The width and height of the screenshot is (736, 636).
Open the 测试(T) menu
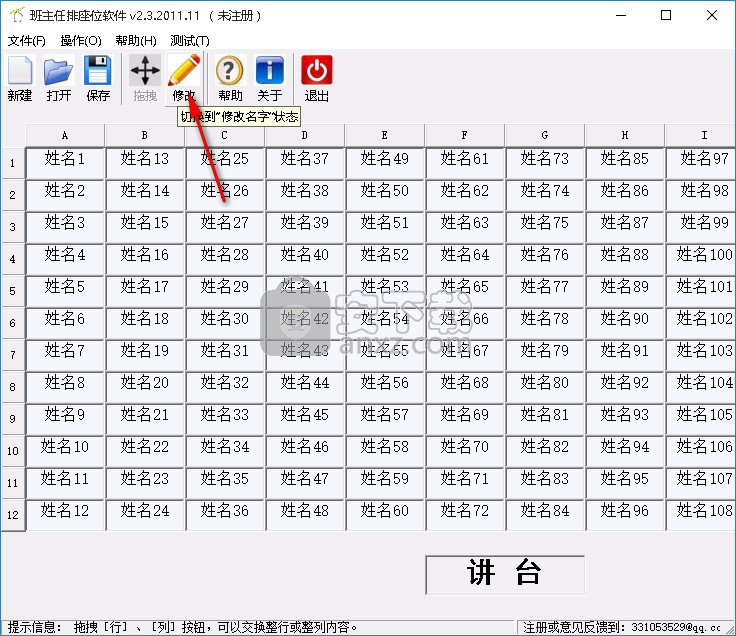click(190, 41)
